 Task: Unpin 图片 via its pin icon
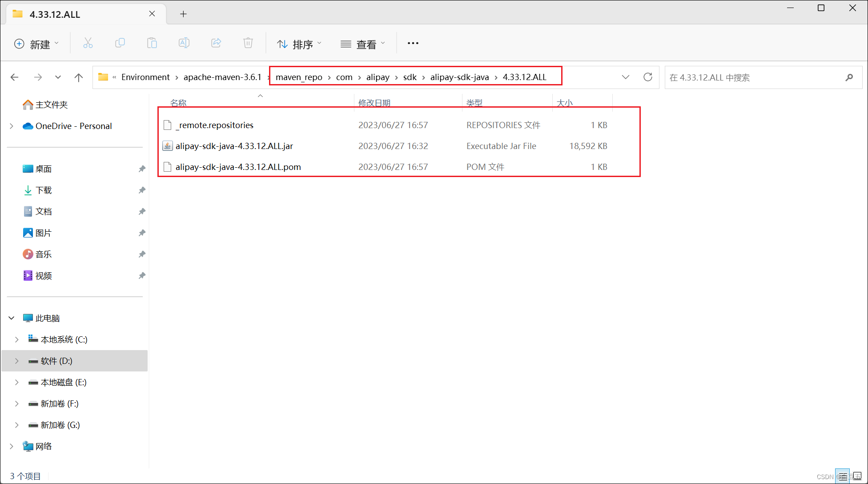point(142,233)
